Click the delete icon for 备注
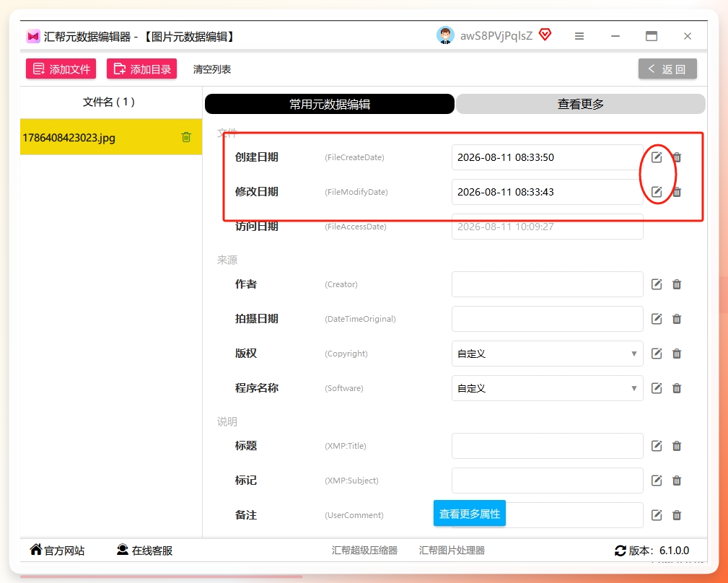Viewport: 728px width, 583px height. (677, 514)
